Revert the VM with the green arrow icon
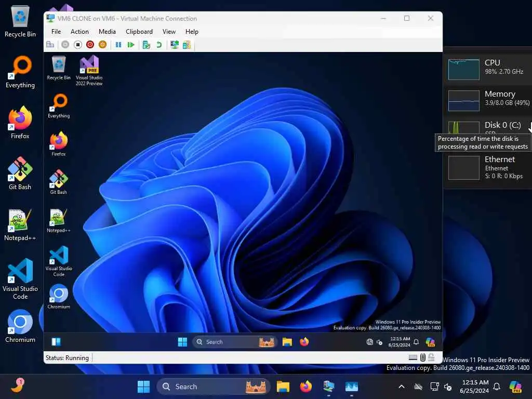 click(x=159, y=45)
